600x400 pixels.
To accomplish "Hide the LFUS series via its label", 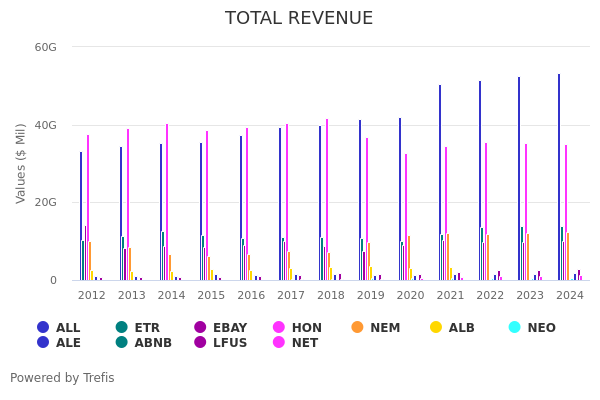I will tap(230, 343).
